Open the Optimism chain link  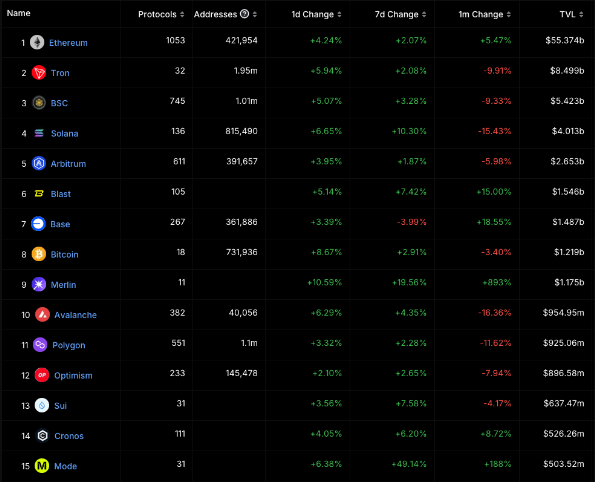pyautogui.click(x=73, y=375)
